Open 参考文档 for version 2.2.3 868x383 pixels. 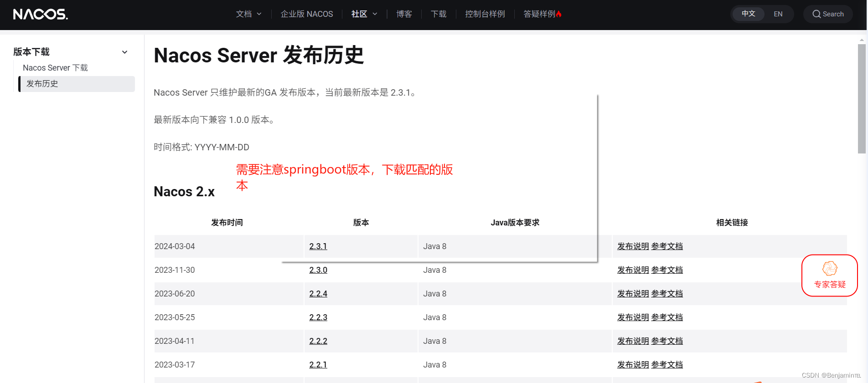tap(667, 317)
